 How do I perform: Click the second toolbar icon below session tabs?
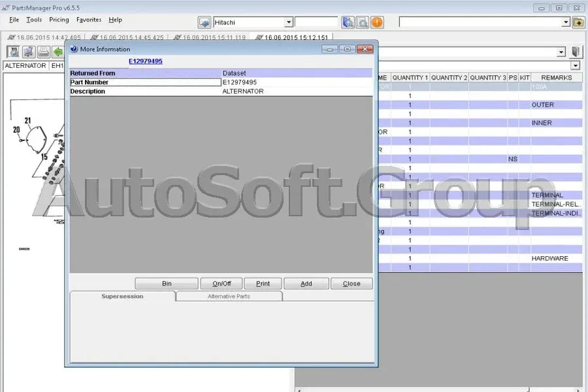coord(29,52)
